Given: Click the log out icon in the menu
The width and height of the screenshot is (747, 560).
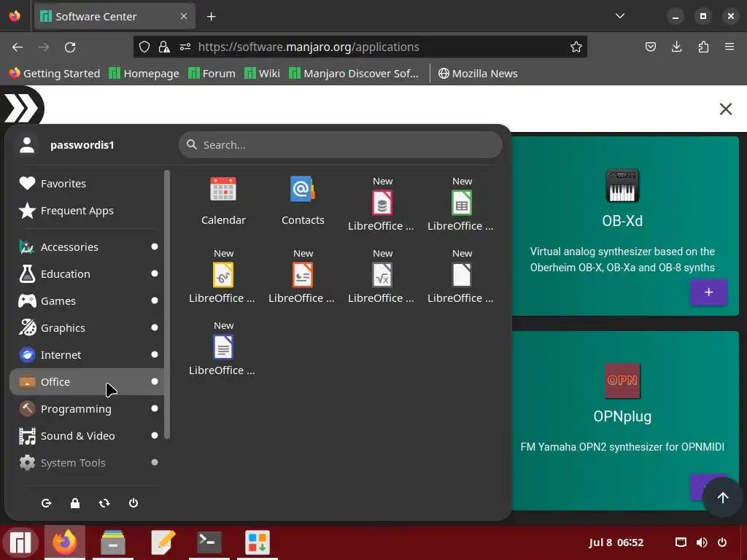Looking at the screenshot, I should (x=46, y=503).
